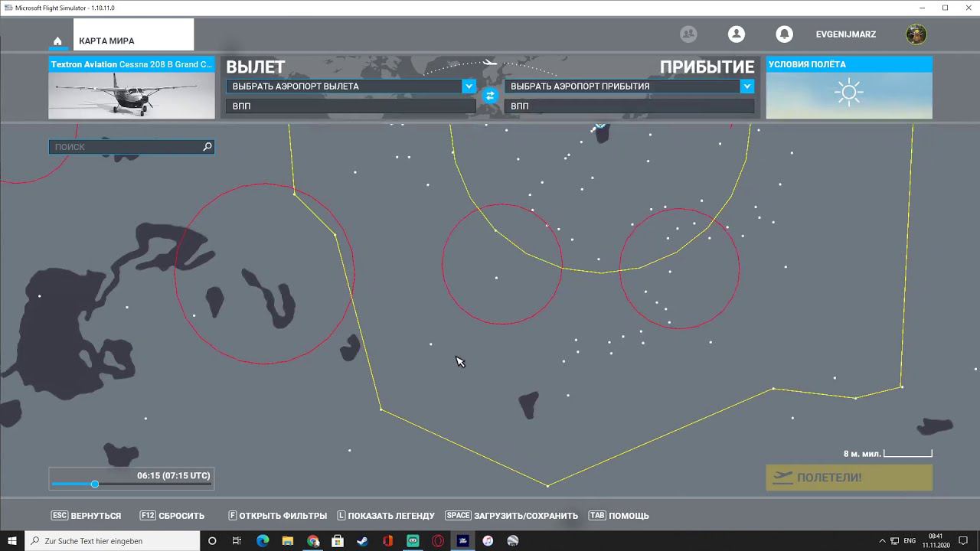Open Microsoft Store from taskbar
Viewport: 980px width, 551px height.
[338, 541]
